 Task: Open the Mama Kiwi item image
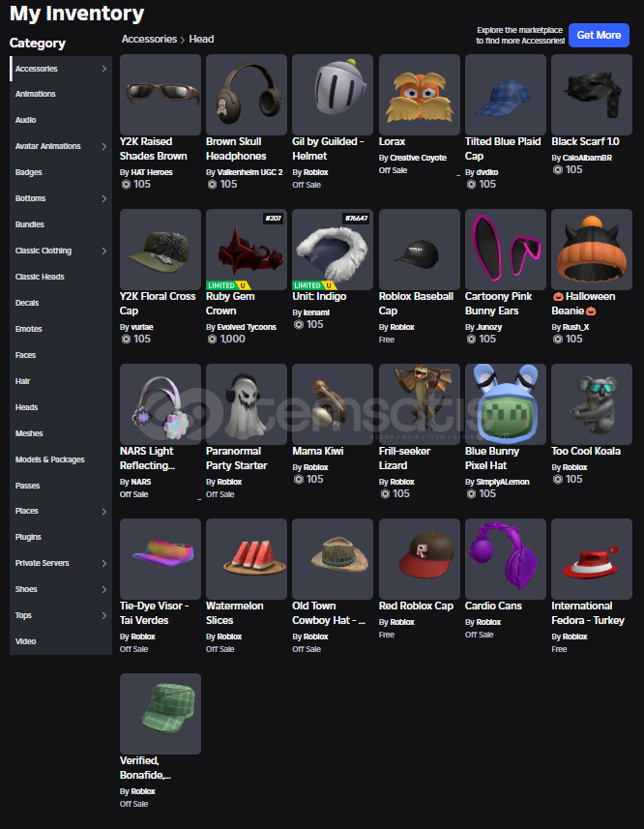tap(333, 404)
